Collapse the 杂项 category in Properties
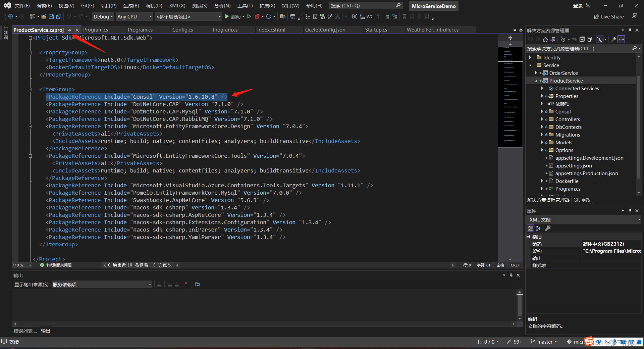This screenshot has height=349, width=644. (x=528, y=237)
